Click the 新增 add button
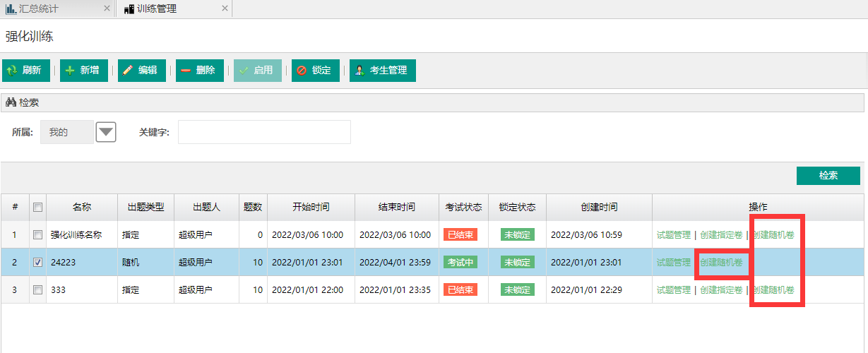 [x=84, y=71]
